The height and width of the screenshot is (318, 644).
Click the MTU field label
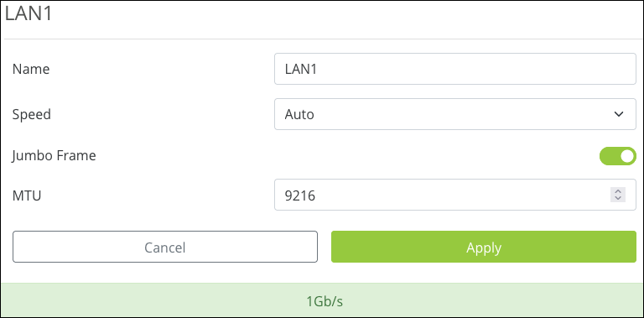27,195
